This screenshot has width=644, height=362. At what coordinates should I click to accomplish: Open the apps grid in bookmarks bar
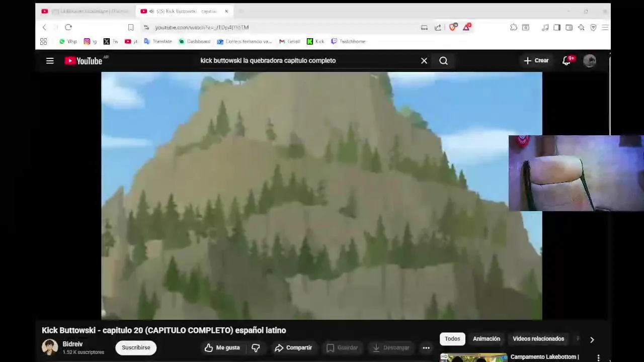(43, 42)
